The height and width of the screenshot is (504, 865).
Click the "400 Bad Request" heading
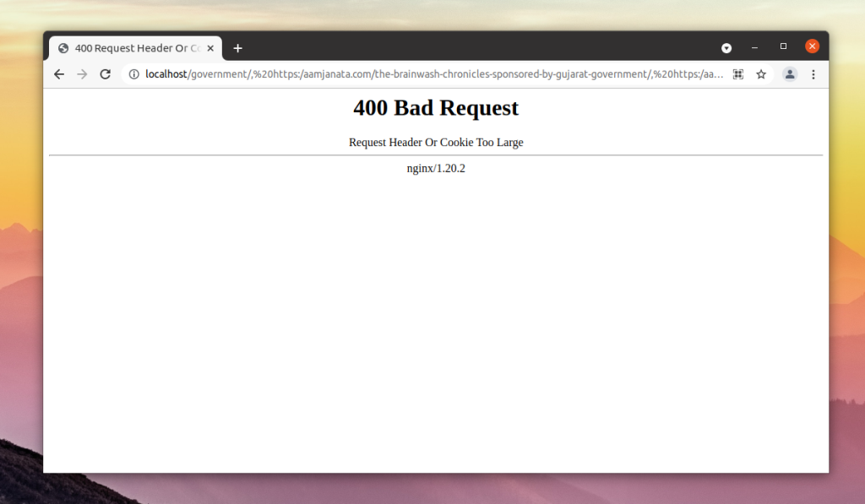click(x=436, y=108)
